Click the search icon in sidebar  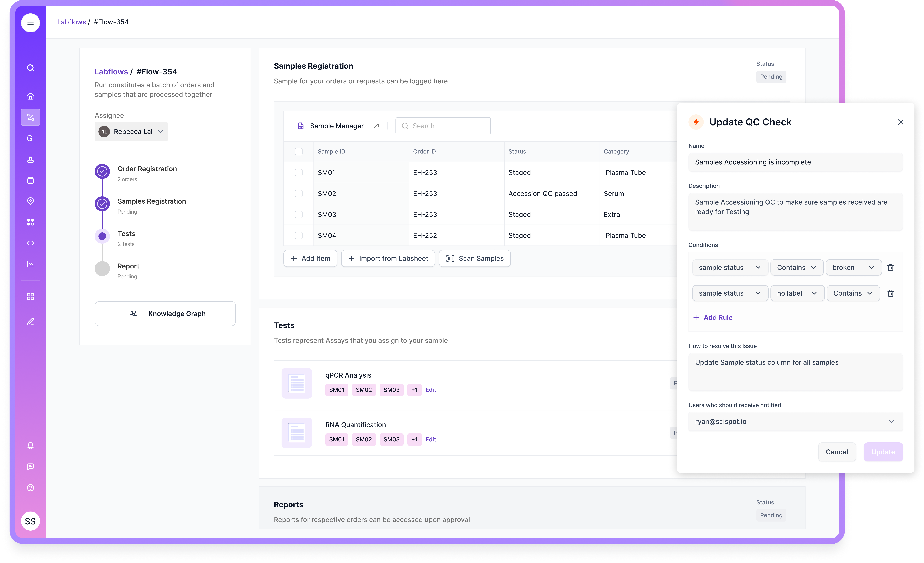(x=30, y=68)
